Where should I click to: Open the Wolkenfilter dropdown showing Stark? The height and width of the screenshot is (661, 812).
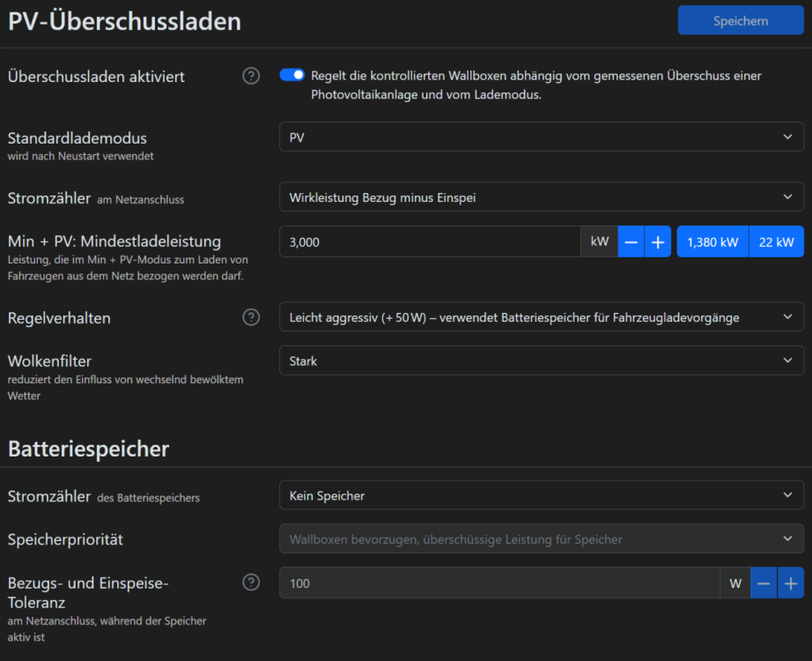point(541,360)
